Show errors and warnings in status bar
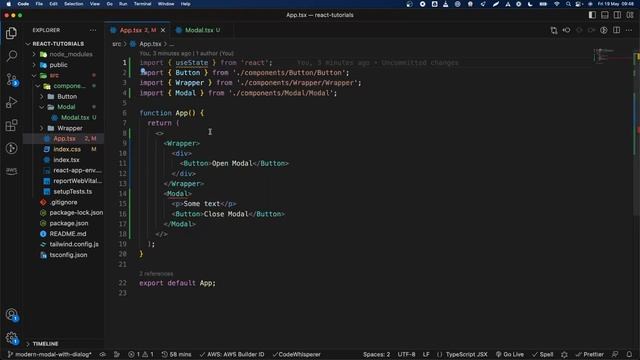Screen dimensions: 640x360 [x=141, y=354]
